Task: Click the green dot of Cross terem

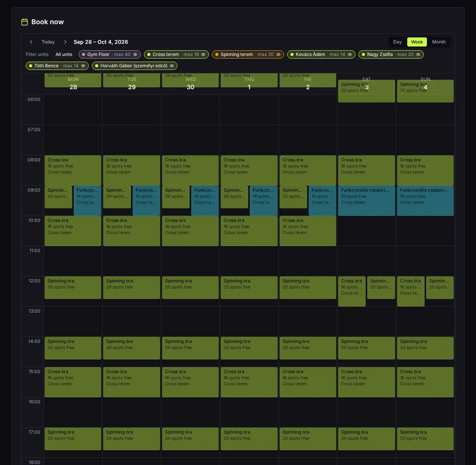Action: [x=149, y=54]
